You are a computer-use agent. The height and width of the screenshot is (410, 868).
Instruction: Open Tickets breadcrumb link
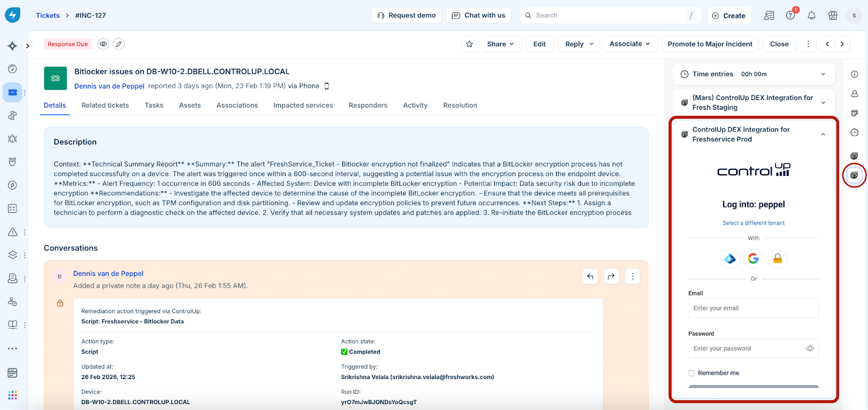48,15
